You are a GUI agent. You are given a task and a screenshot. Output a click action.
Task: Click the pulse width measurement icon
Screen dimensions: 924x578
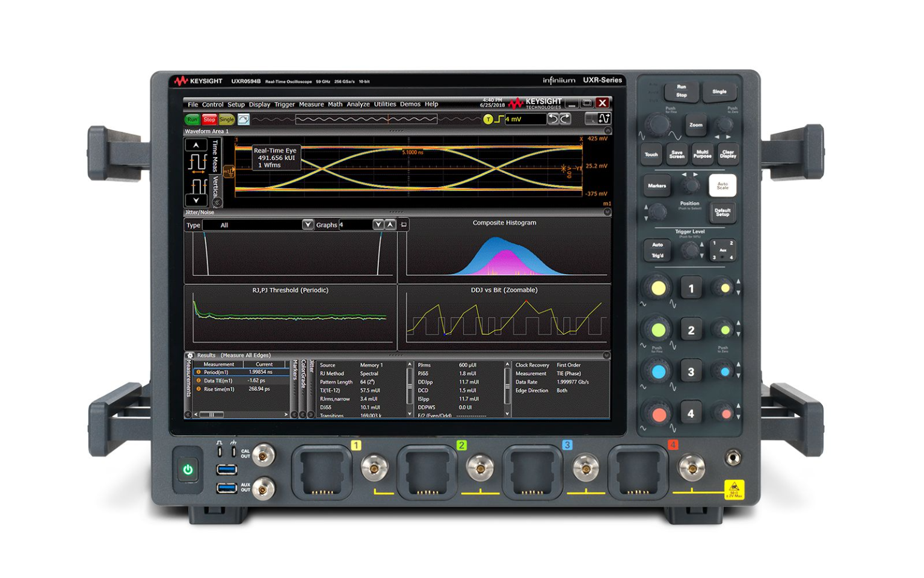197,185
